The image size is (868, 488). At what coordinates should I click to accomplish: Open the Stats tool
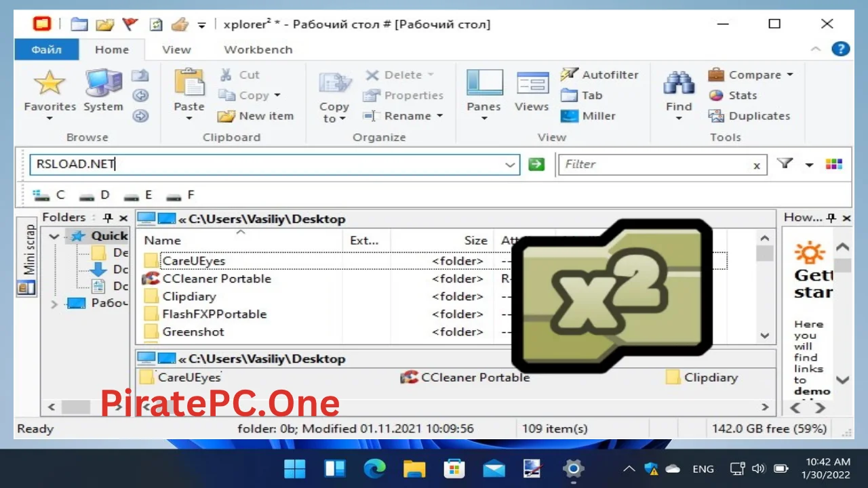pos(732,96)
